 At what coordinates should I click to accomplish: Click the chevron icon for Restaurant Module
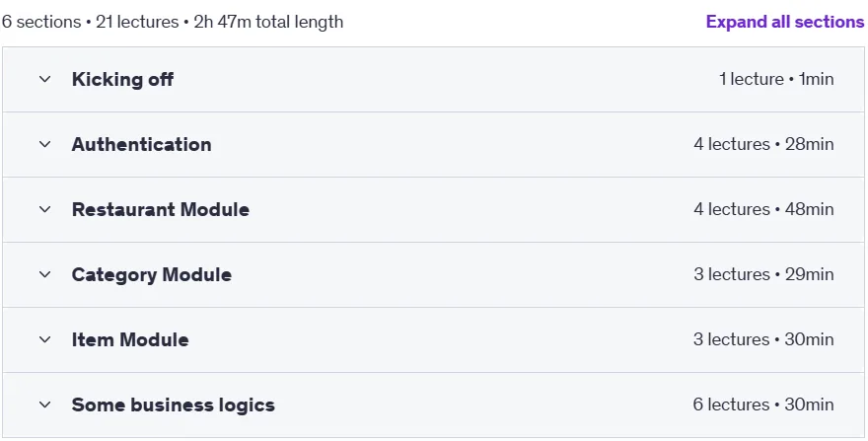coord(44,209)
